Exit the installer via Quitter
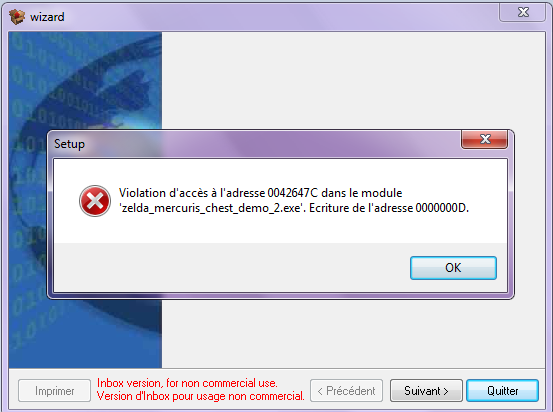Screen dimensions: 553x412 coord(503,390)
